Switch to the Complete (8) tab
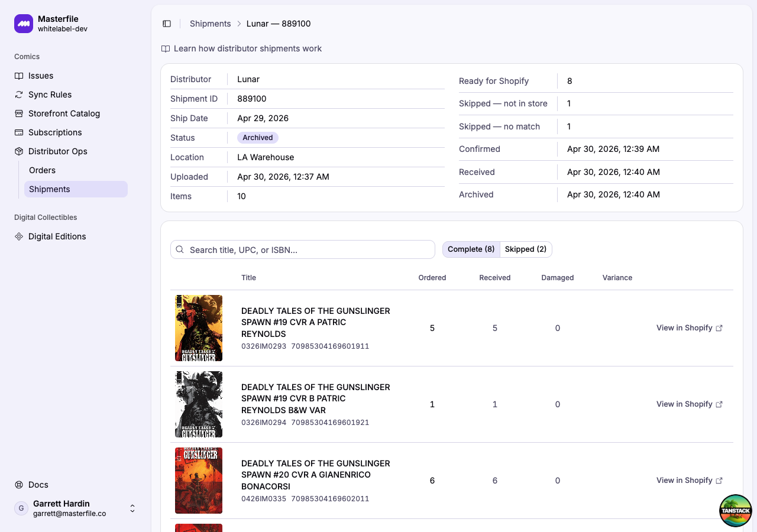This screenshot has height=532, width=757. (471, 249)
